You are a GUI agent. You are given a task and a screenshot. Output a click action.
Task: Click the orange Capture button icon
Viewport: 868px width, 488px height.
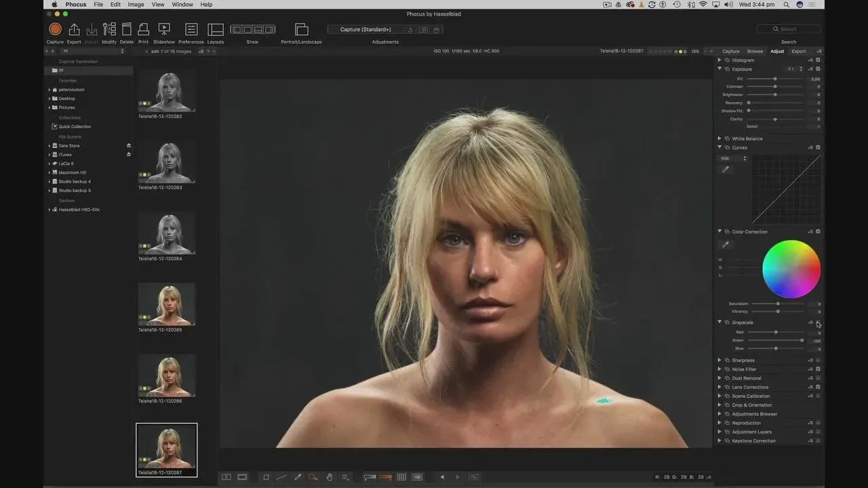pos(55,29)
